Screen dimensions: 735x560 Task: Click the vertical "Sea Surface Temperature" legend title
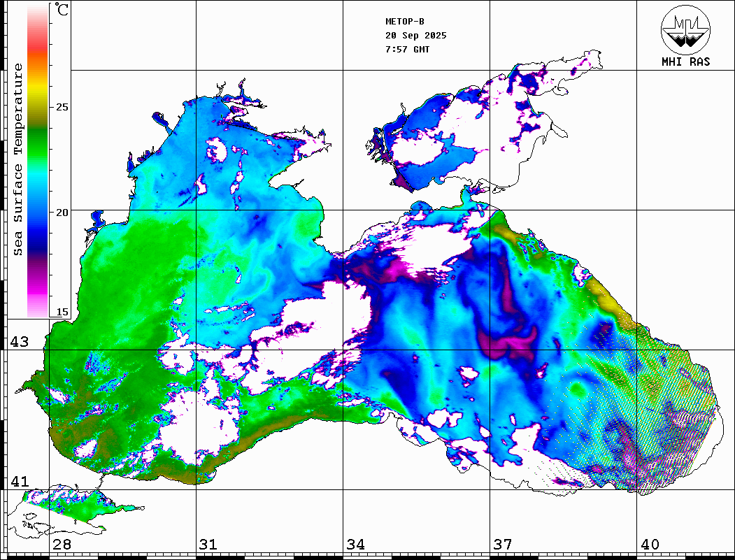point(18,159)
